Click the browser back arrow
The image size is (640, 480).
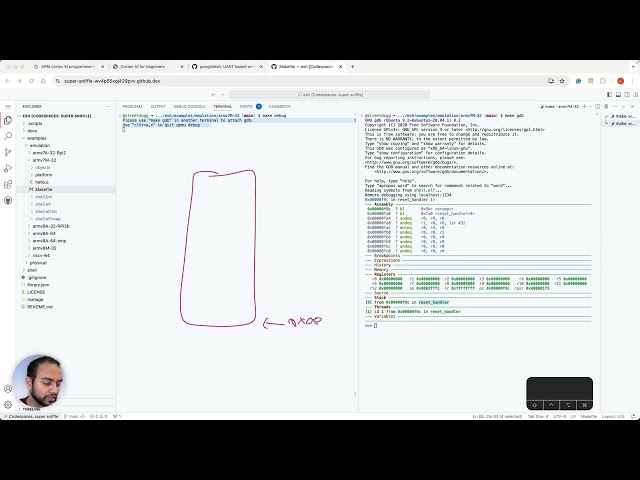click(x=7, y=81)
